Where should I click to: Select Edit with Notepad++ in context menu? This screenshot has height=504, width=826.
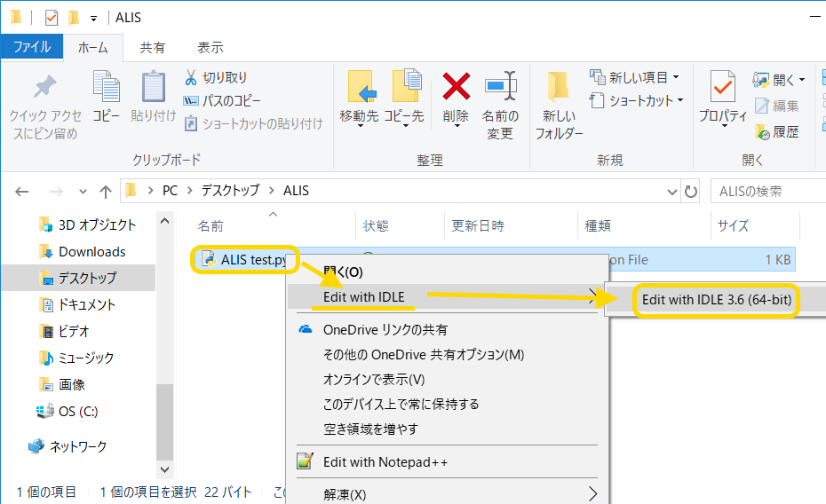385,462
